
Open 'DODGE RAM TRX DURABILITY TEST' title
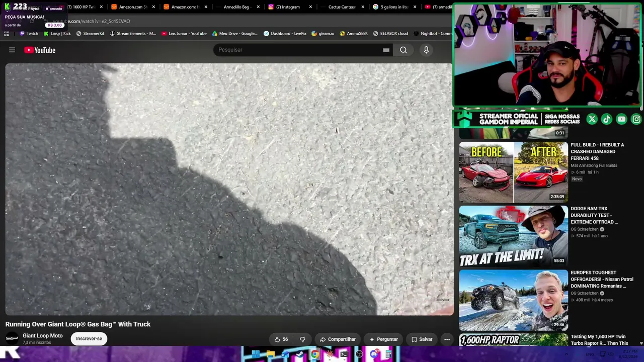click(x=594, y=215)
